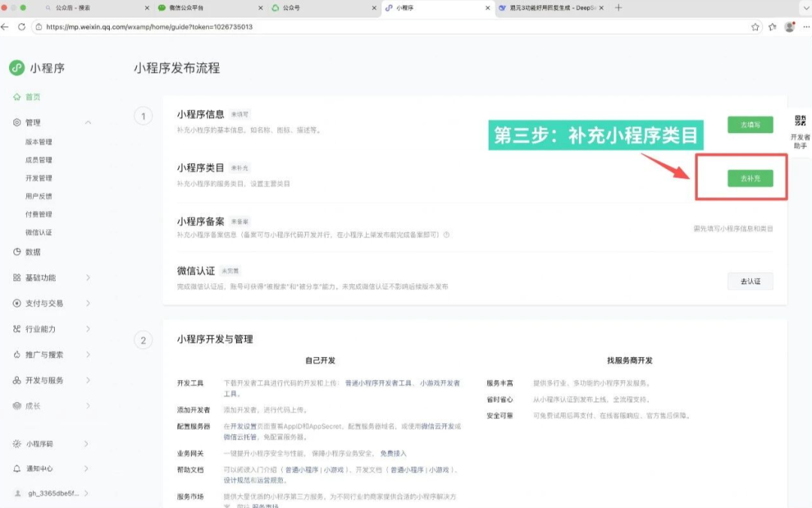Expand the 行业能力 chevron

tap(88, 329)
